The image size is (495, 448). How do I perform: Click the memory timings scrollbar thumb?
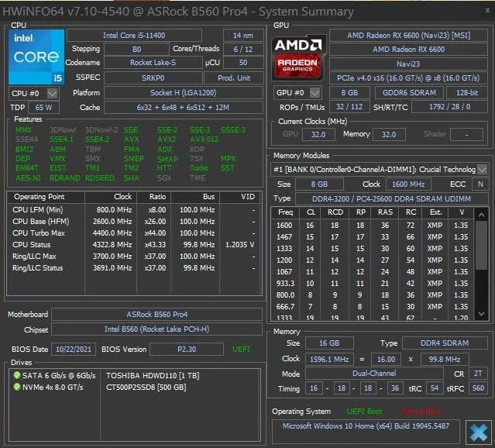pyautogui.click(x=481, y=245)
